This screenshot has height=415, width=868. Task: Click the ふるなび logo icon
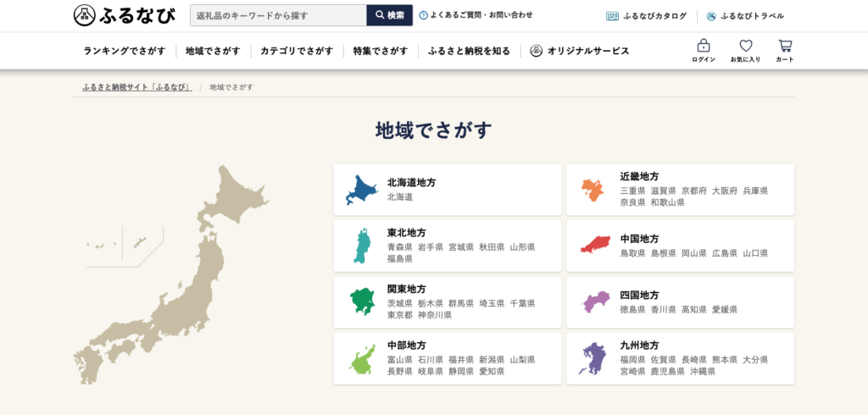[x=86, y=15]
